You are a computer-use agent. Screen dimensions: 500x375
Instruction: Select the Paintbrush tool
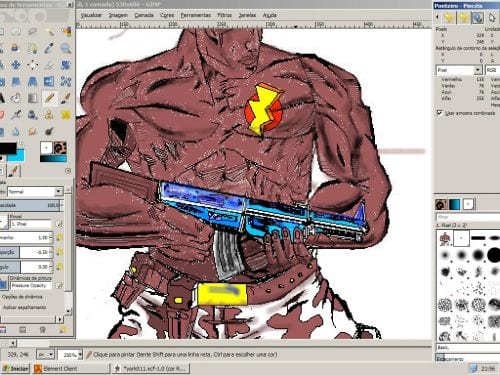pos(66,98)
